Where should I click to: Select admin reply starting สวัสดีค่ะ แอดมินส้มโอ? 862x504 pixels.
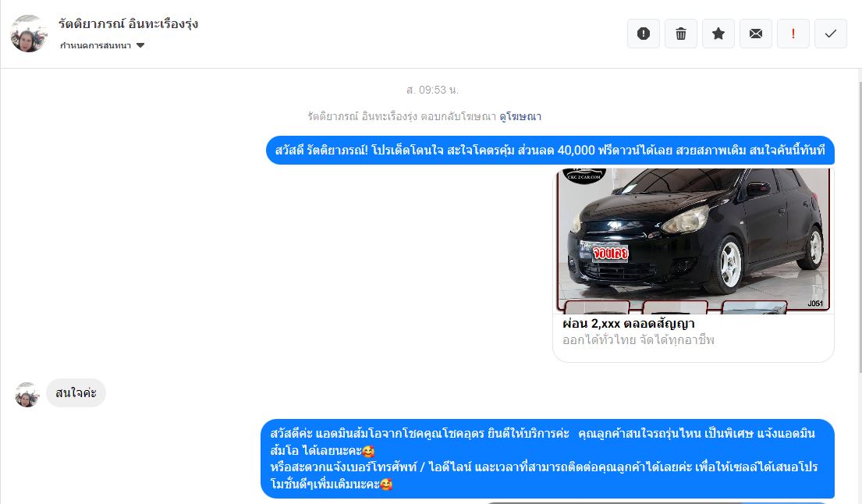point(548,459)
